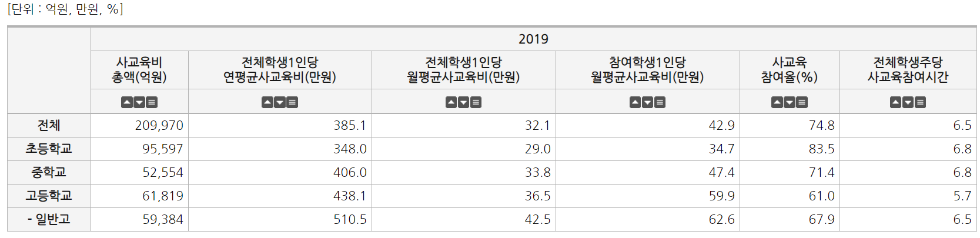Sort 사교육비 총액 column ascending
Image resolution: width=980 pixels, height=238 pixels.
coord(127,102)
